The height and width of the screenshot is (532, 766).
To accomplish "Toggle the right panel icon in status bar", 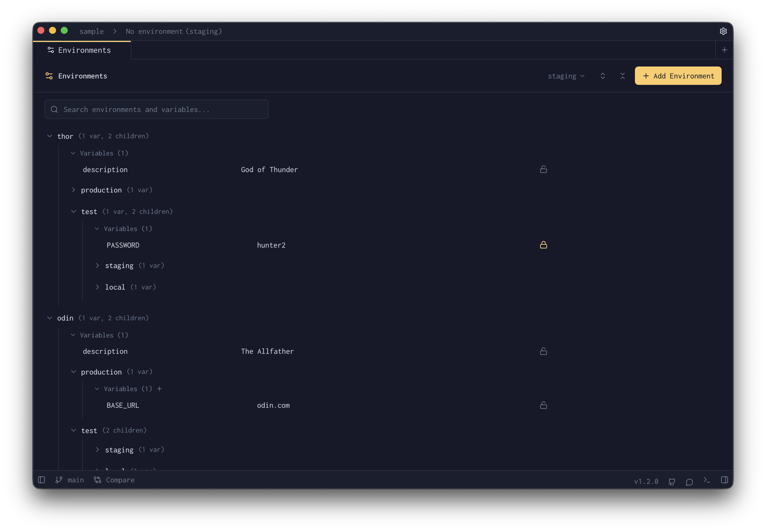I will [725, 480].
